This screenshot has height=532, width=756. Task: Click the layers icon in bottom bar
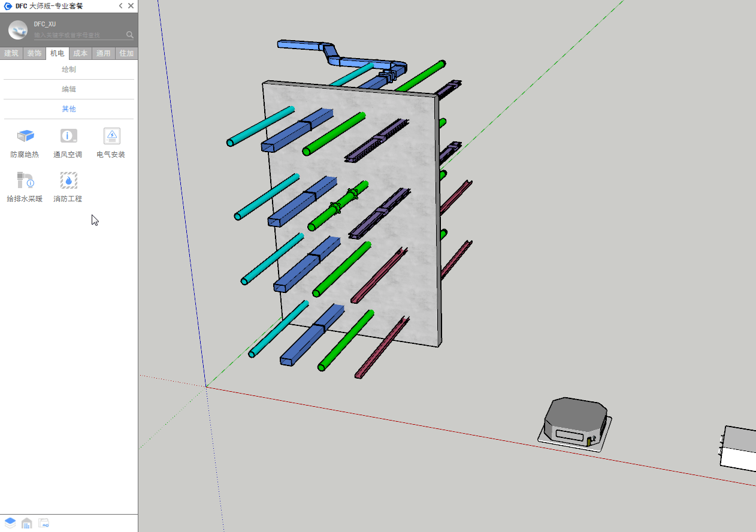pyautogui.click(x=10, y=523)
